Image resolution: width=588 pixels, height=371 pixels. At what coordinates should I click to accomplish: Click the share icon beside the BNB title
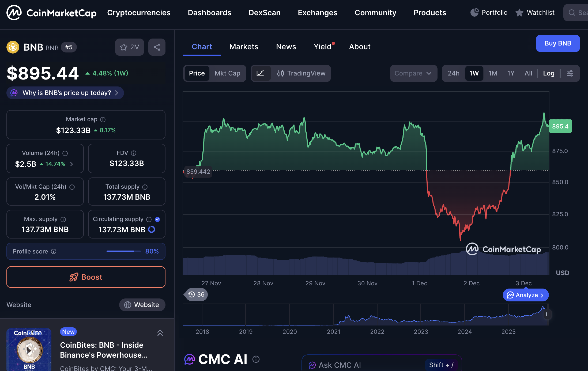pyautogui.click(x=157, y=47)
